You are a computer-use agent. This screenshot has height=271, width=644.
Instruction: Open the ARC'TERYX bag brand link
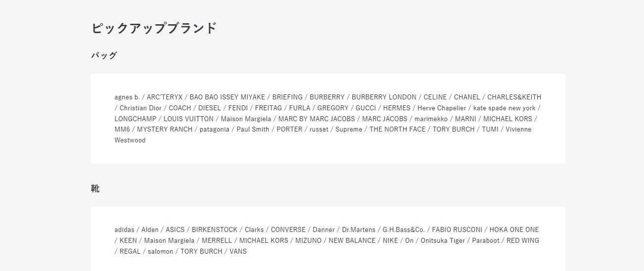(x=165, y=97)
